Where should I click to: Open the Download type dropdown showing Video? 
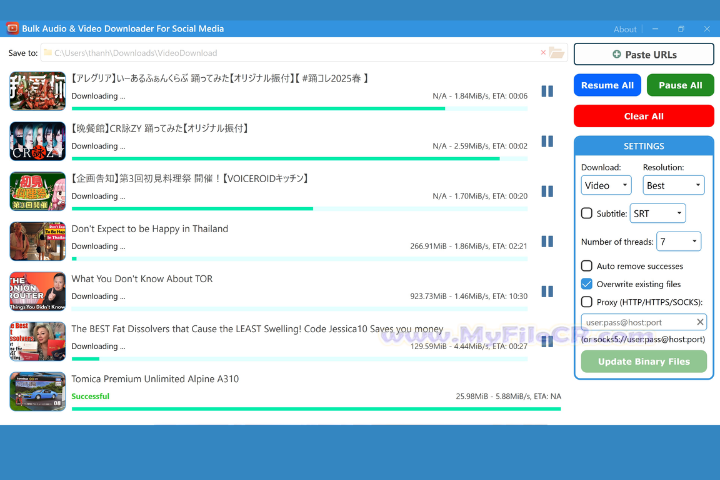point(606,185)
